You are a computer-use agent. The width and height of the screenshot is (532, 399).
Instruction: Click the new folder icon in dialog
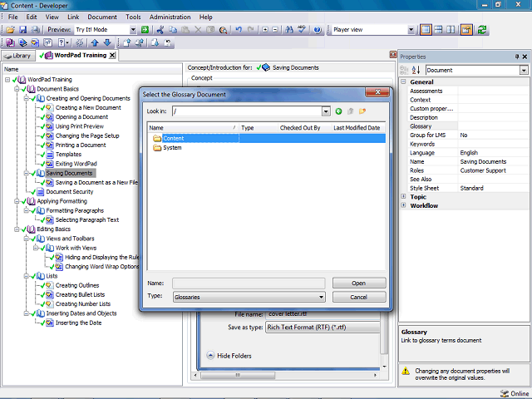[x=362, y=111]
